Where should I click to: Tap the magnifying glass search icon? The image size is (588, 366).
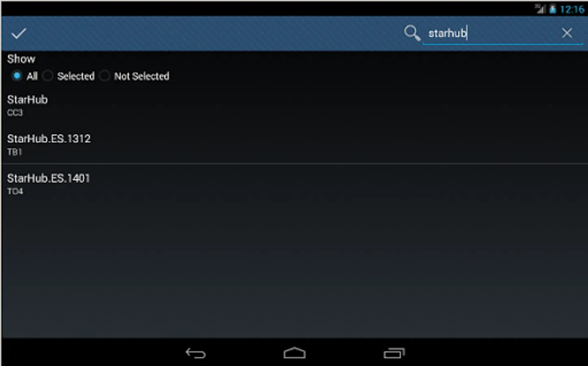coord(412,33)
